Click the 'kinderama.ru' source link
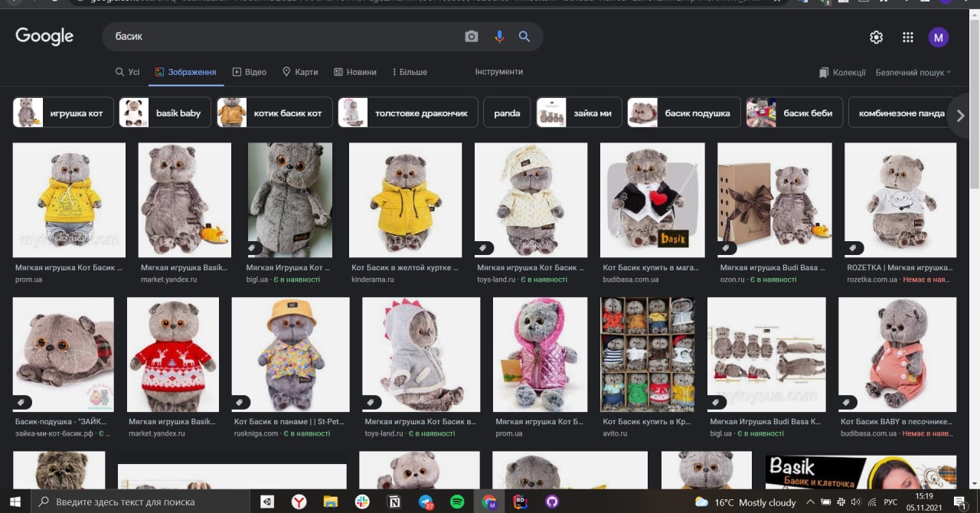980x513 pixels. [x=373, y=279]
